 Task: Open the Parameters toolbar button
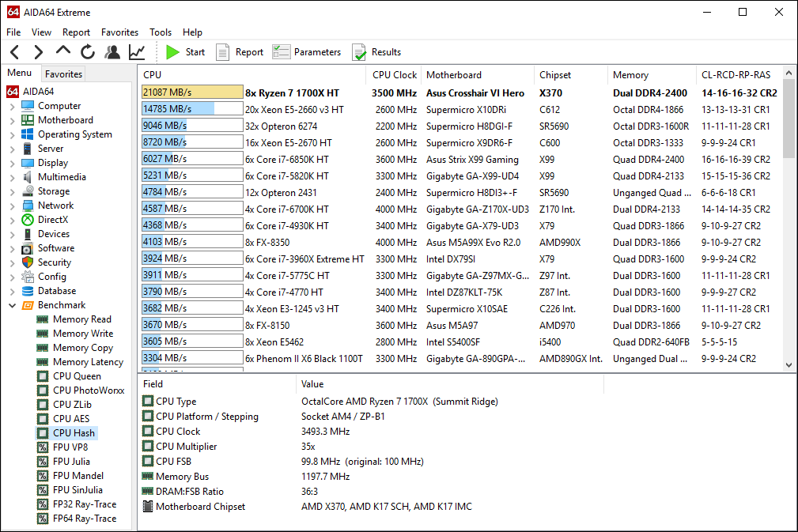pyautogui.click(x=307, y=52)
